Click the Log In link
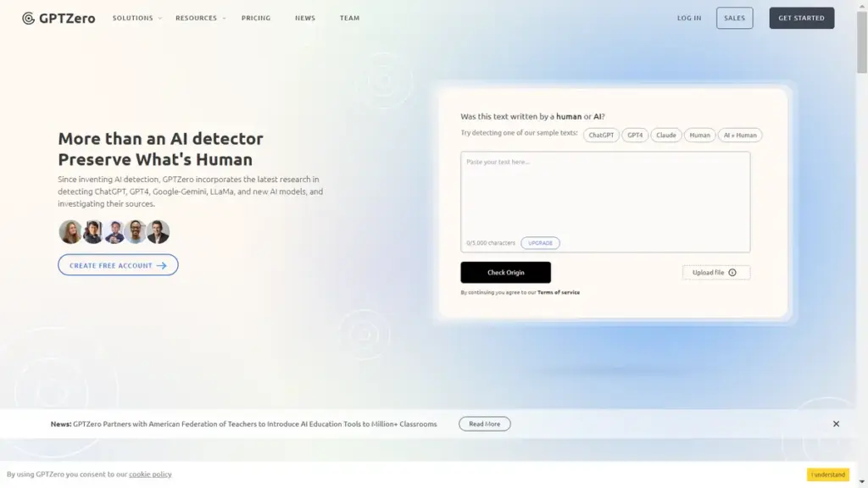 689,19
